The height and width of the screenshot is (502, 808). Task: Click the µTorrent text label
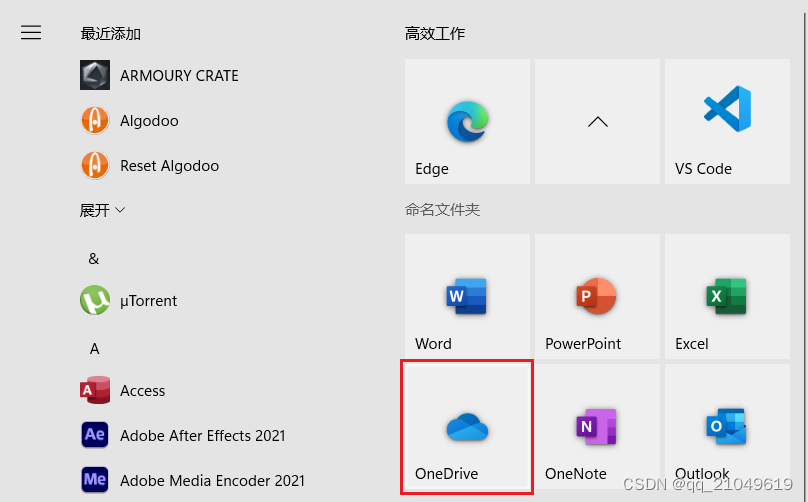148,301
